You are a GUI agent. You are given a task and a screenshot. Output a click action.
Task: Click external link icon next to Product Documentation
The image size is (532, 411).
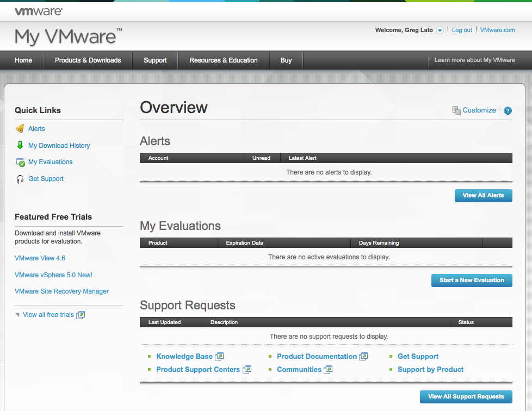(363, 357)
